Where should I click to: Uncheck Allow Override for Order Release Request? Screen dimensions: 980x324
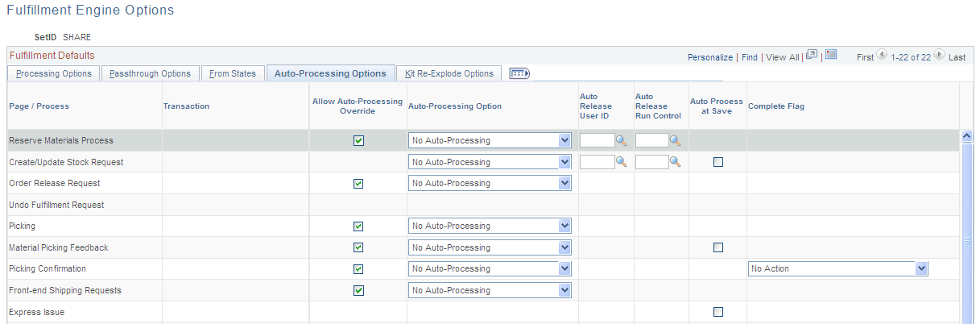[358, 184]
